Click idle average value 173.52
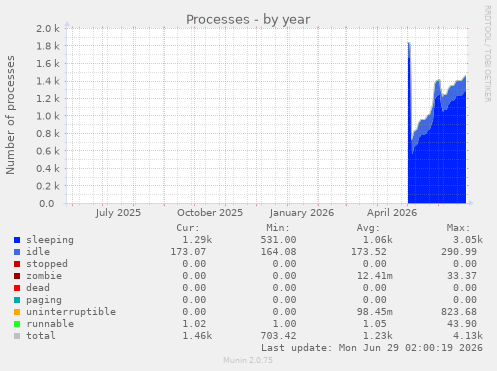The image size is (497, 371). pos(369,252)
